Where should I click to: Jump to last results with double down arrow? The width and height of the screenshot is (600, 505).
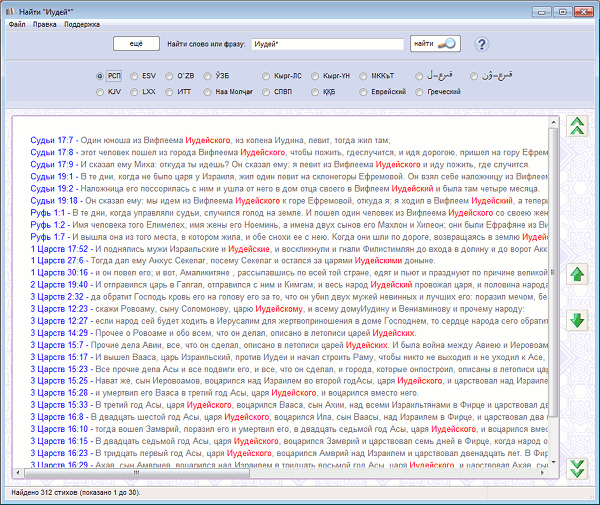click(x=576, y=467)
